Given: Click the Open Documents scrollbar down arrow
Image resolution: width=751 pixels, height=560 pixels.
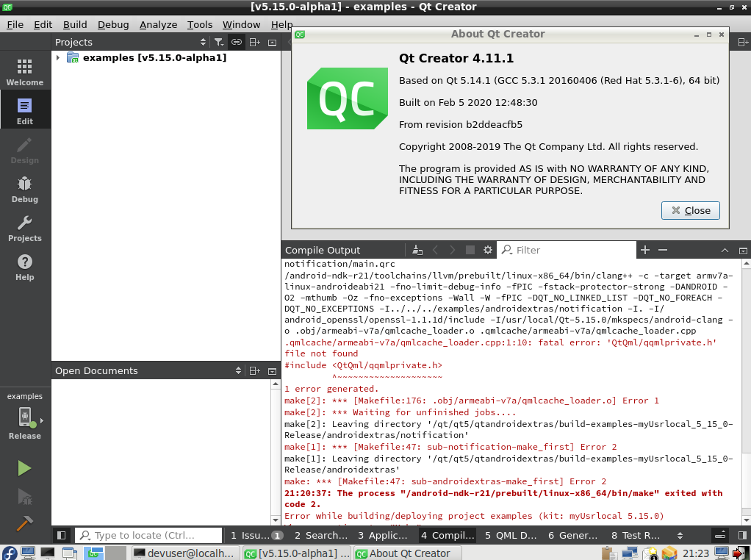Looking at the screenshot, I should (x=276, y=520).
